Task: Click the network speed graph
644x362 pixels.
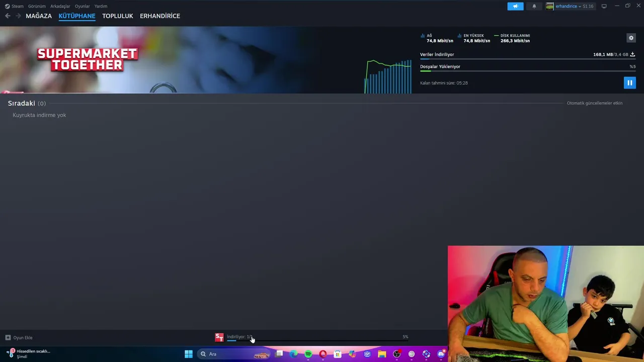Action: tap(388, 76)
